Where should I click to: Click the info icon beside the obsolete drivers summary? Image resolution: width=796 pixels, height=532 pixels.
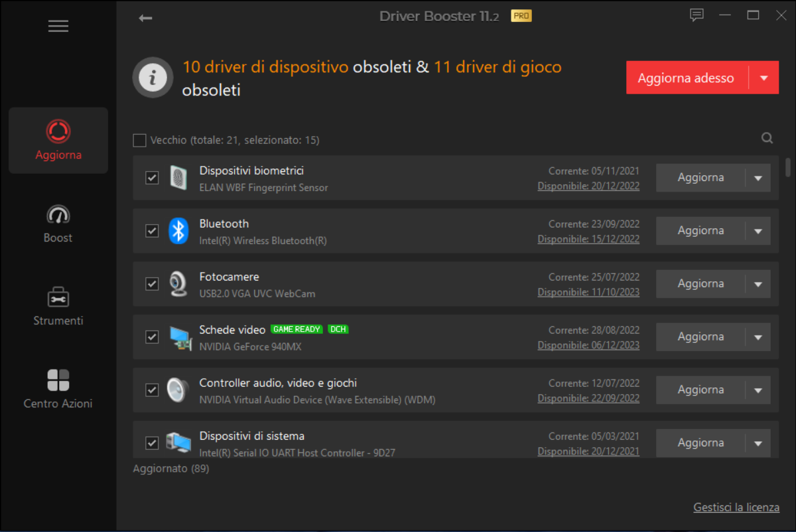tap(153, 78)
